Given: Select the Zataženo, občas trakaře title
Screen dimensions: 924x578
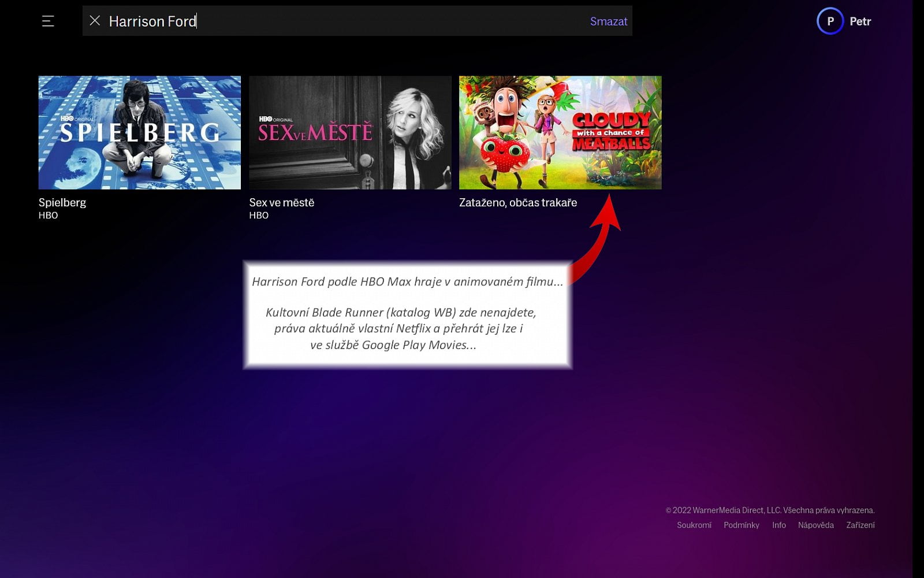Looking at the screenshot, I should (518, 202).
